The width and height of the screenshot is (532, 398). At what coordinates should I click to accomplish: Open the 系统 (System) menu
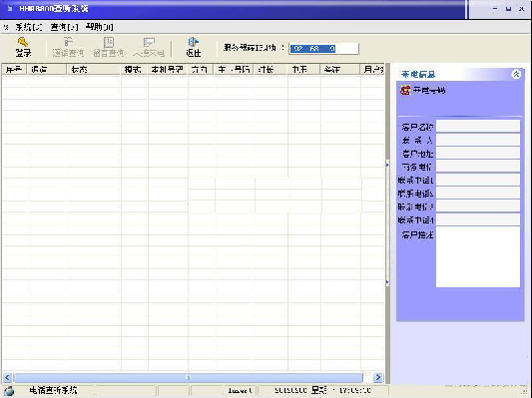[29, 27]
